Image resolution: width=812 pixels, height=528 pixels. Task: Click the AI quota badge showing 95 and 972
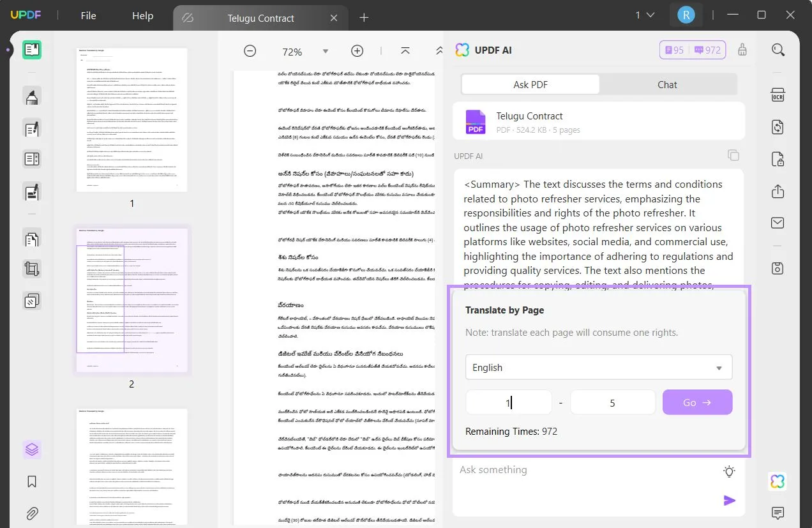point(693,50)
